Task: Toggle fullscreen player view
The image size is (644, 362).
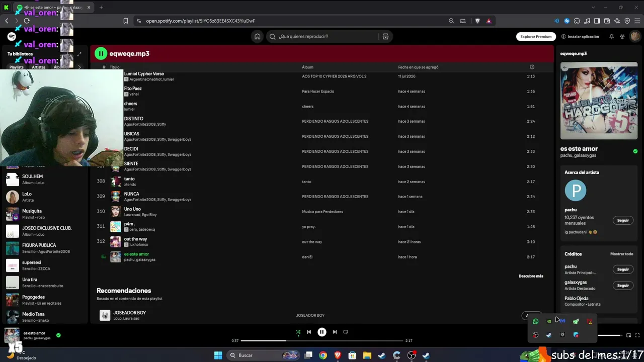Action: [637, 335]
